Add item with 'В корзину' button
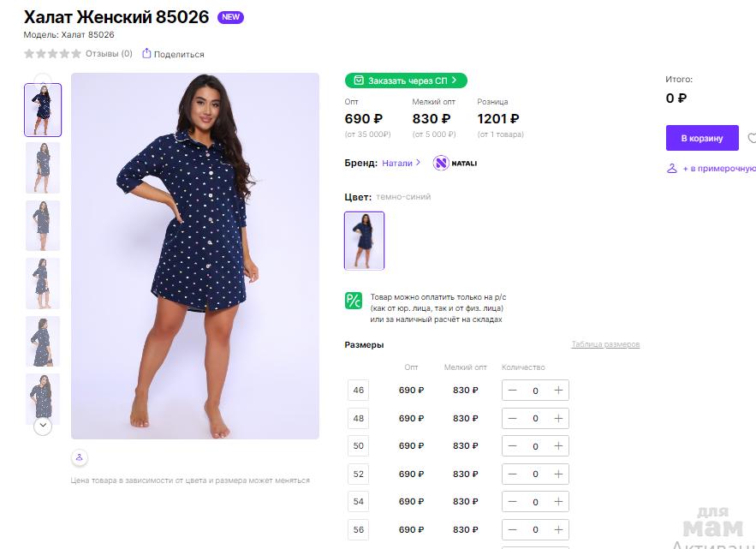 pos(702,138)
